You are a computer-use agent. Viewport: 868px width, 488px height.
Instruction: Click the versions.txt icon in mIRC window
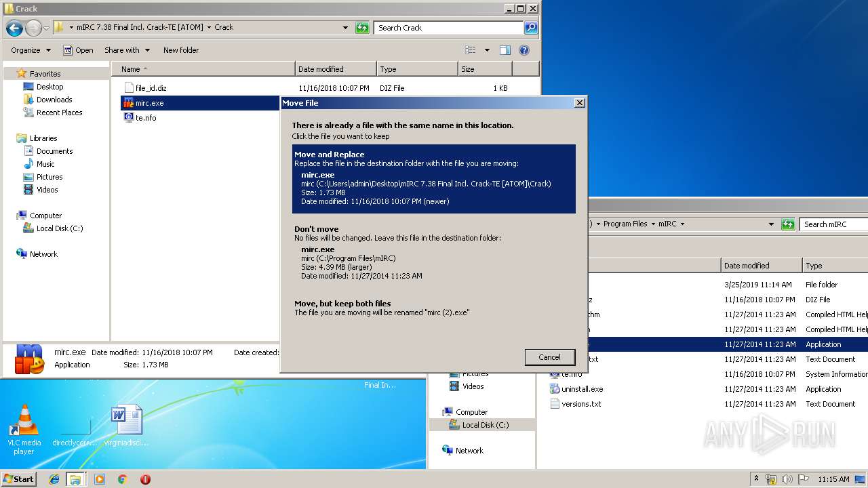point(555,404)
